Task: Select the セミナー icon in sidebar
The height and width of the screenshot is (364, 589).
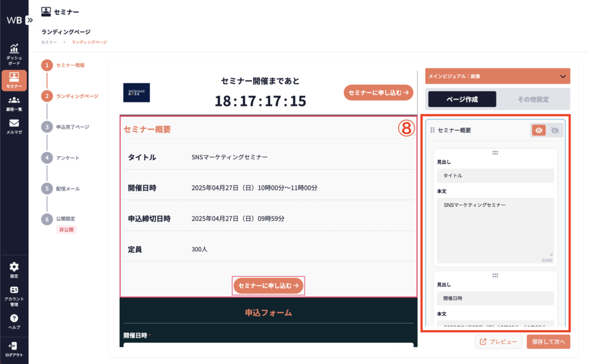Action: (x=14, y=76)
